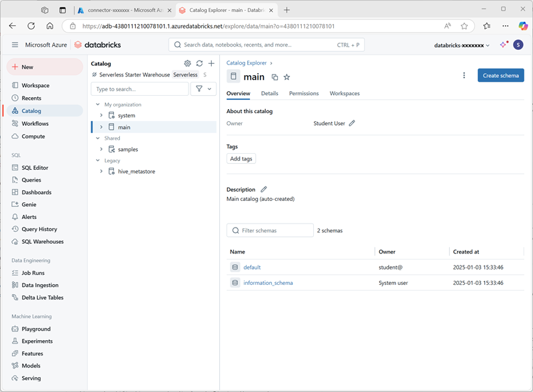The height and width of the screenshot is (392, 533).
Task: Click the catalog Type to search field
Action: pyautogui.click(x=140, y=89)
